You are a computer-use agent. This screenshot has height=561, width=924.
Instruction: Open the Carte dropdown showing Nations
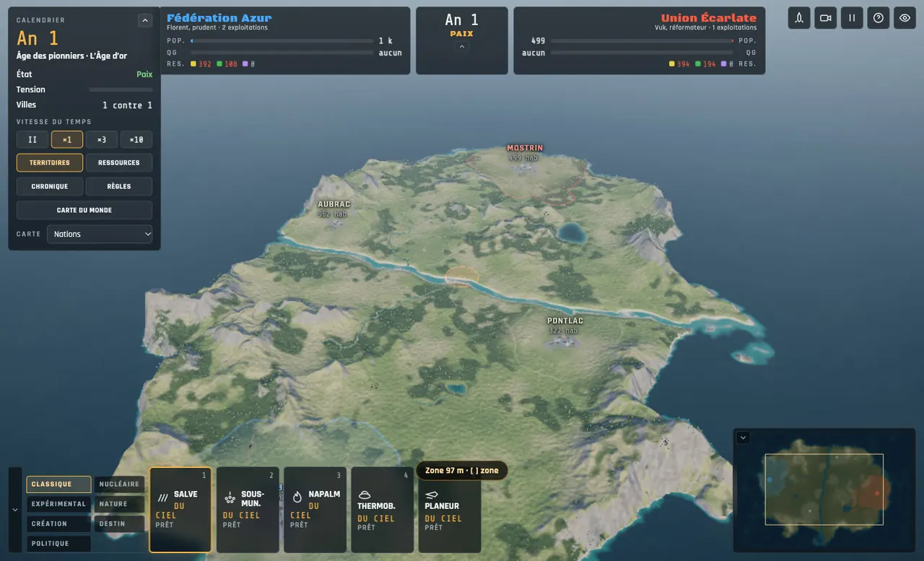pyautogui.click(x=100, y=234)
